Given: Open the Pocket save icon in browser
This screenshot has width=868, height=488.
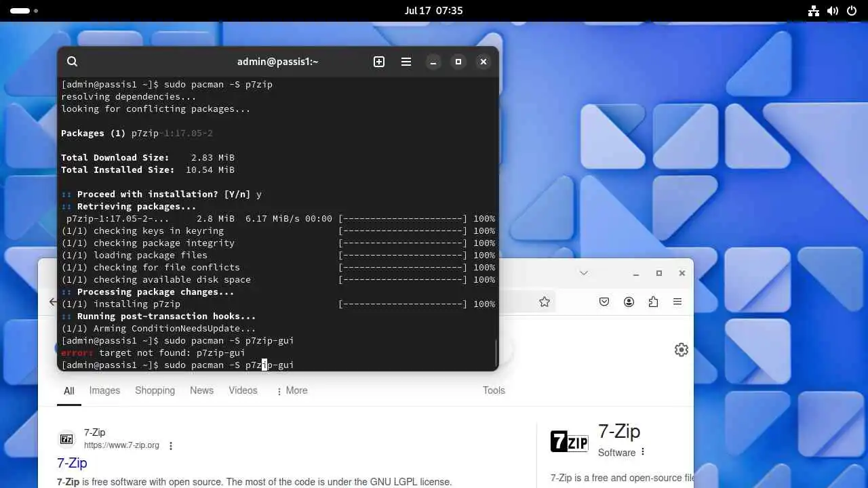Looking at the screenshot, I should click(604, 302).
